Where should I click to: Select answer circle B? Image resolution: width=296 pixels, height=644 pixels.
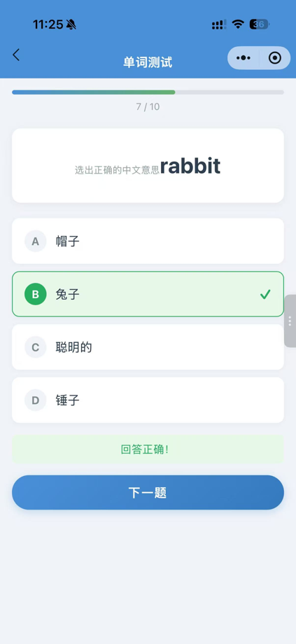click(x=35, y=294)
